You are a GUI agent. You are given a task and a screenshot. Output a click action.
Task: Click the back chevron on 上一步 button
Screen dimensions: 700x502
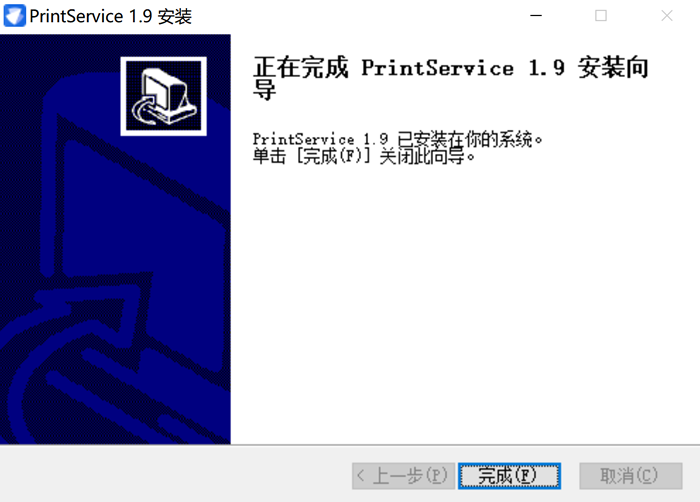[361, 476]
